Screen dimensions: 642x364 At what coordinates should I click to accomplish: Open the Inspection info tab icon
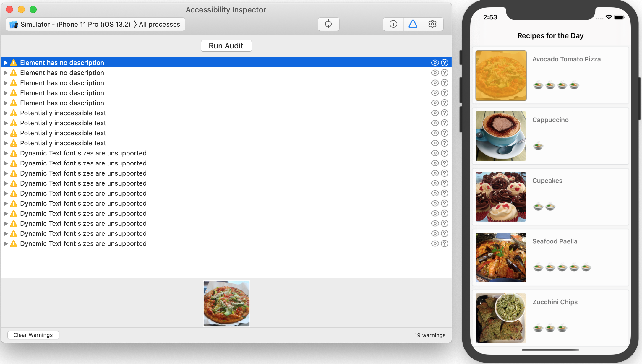(393, 24)
